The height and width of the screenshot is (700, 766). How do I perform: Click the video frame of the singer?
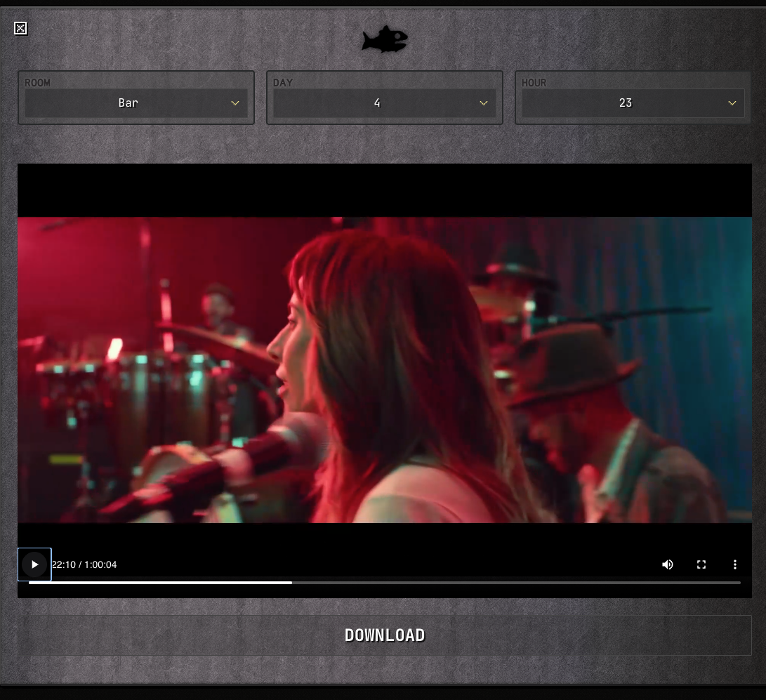pyautogui.click(x=385, y=370)
